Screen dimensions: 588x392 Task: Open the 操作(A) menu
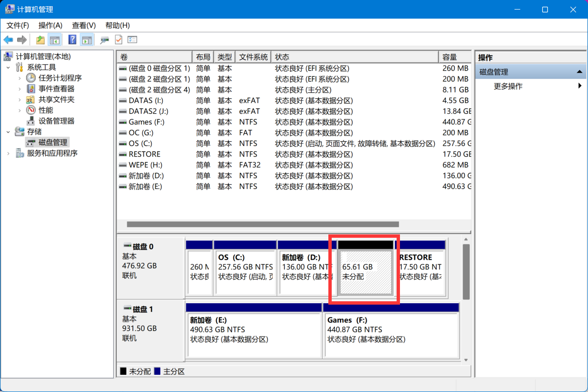pyautogui.click(x=50, y=25)
